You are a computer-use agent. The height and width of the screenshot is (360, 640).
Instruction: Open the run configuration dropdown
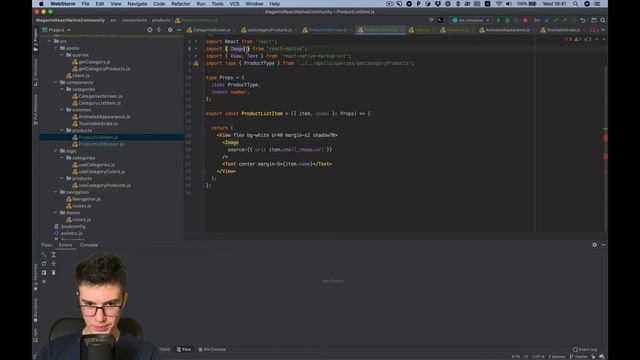coord(471,20)
